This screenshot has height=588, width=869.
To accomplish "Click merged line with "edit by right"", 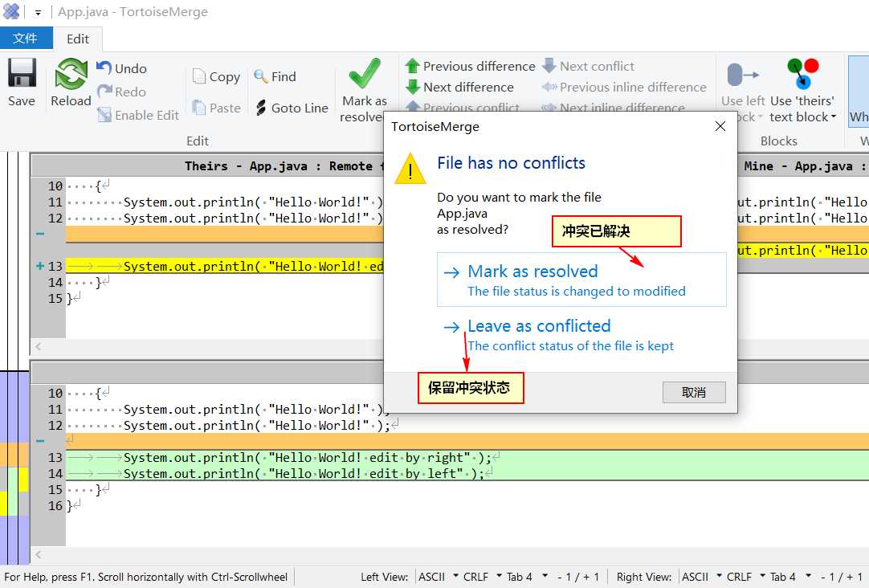I will click(467, 457).
